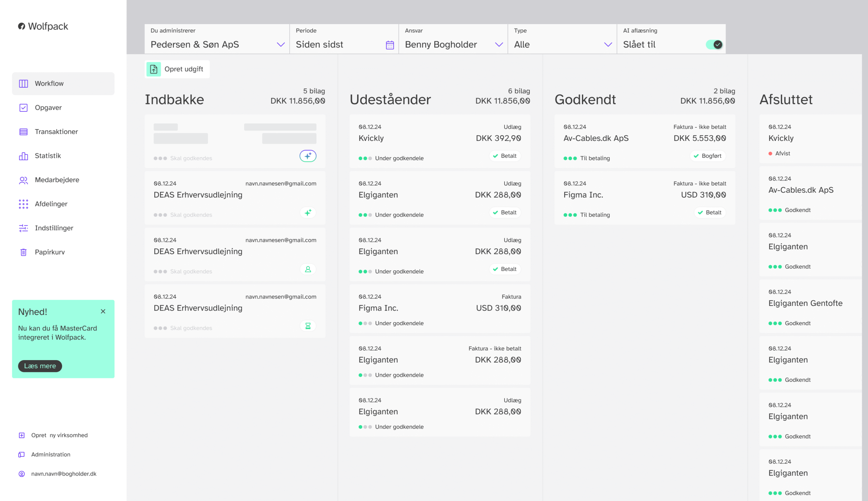The image size is (868, 501).
Task: Click the red Afvist status dot
Action: tap(770, 153)
